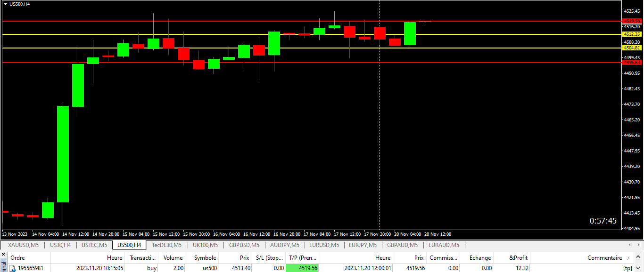Select the red 4496.63 price label
Image resolution: width=644 pixels, height=272 pixels.
632,62
